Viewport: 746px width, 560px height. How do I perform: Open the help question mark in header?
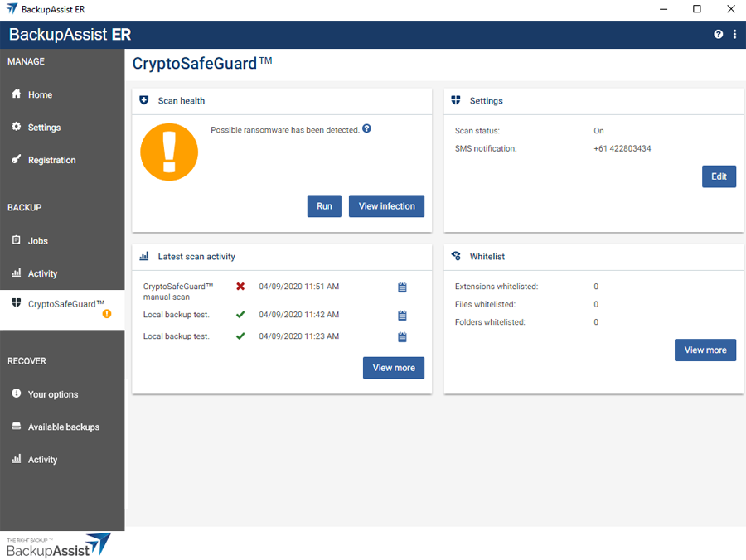pyautogui.click(x=719, y=34)
